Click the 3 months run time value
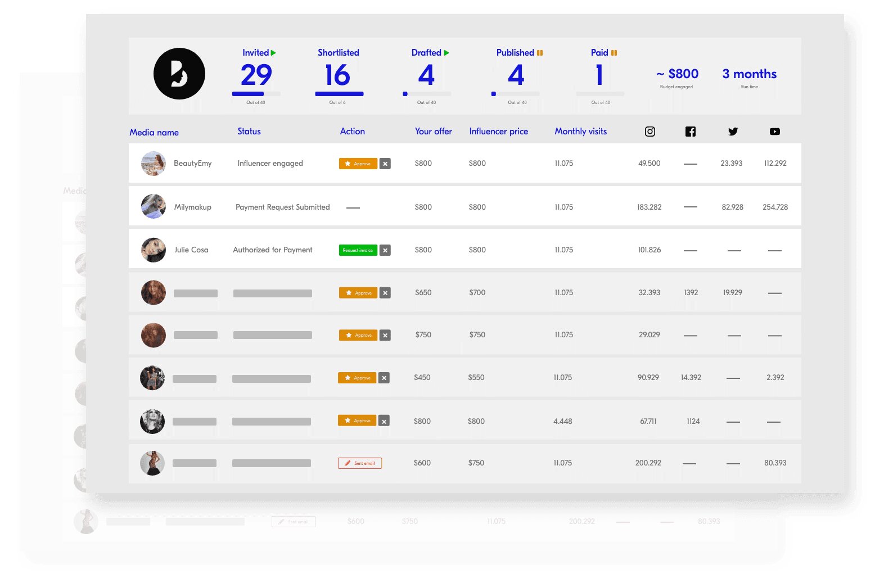 750,74
